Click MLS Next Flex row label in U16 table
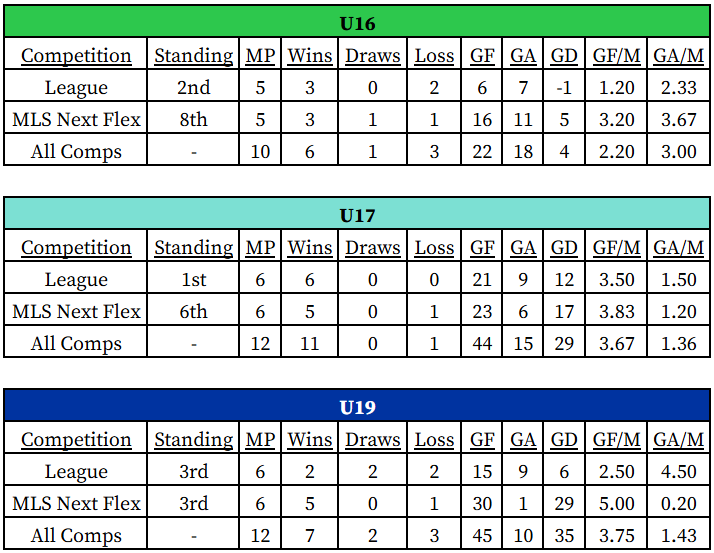714x553 pixels. [76, 120]
